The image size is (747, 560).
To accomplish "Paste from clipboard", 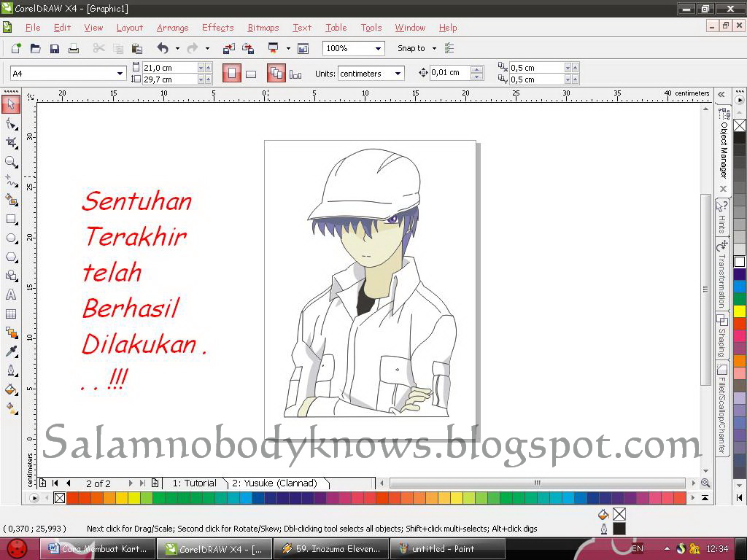I will point(136,48).
